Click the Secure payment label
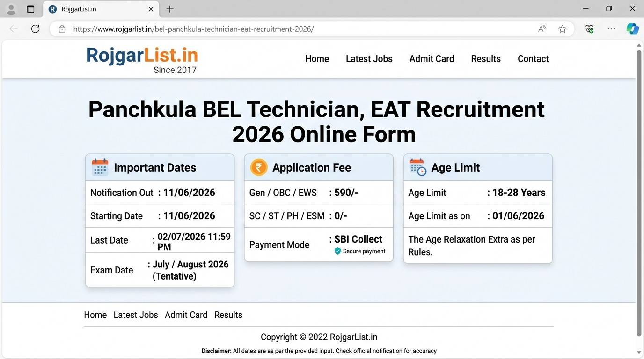 (364, 251)
